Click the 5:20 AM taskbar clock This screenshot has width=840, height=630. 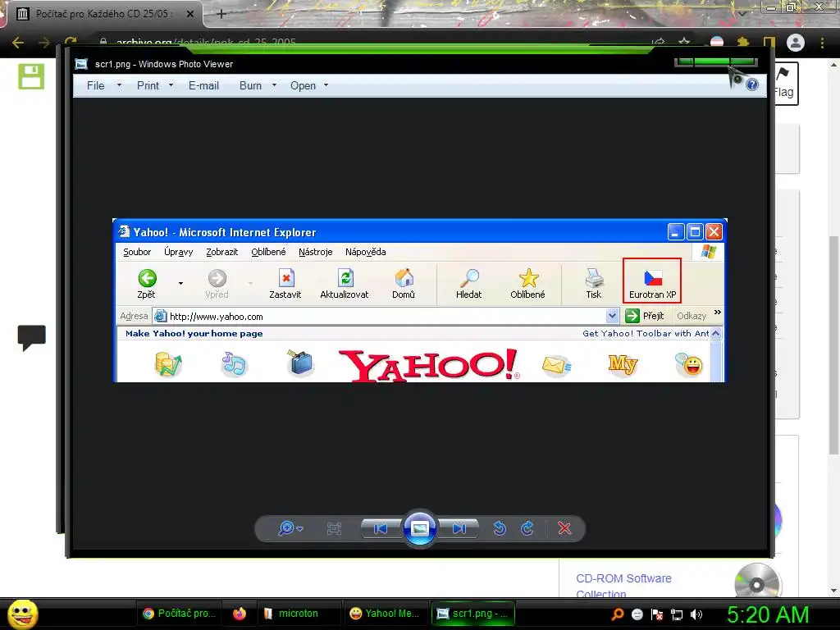pyautogui.click(x=768, y=614)
